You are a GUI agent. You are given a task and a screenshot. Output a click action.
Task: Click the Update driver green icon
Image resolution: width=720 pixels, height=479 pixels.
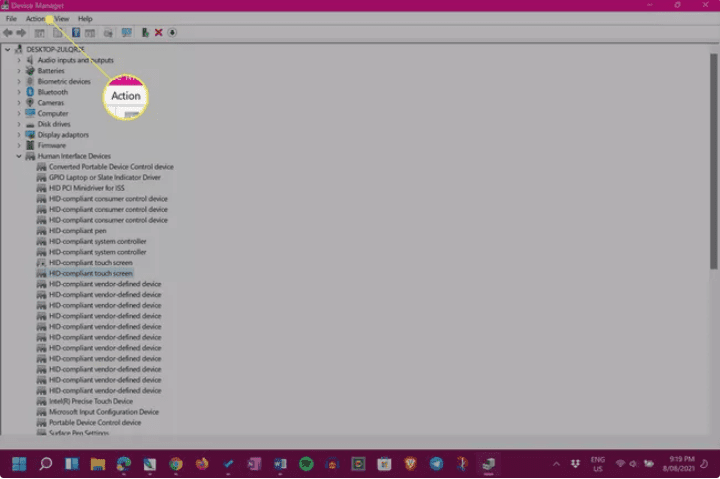145,33
